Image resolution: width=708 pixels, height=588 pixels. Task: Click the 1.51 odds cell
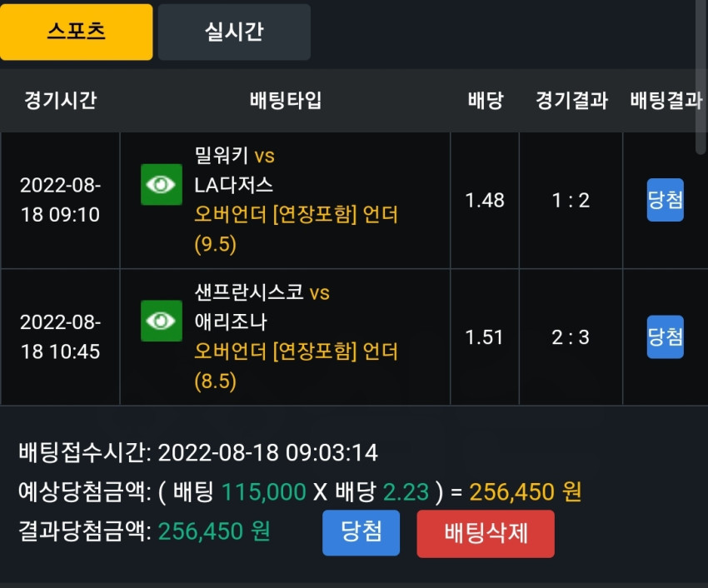484,337
